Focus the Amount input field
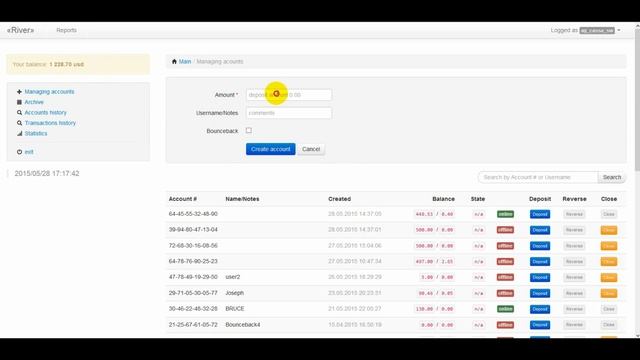The width and height of the screenshot is (640, 360). pyautogui.click(x=289, y=95)
